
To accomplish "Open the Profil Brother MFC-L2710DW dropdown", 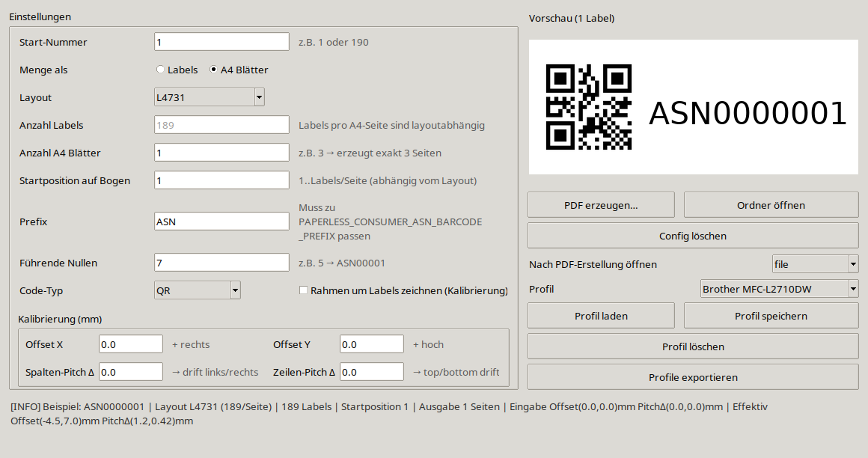I will click(x=780, y=289).
